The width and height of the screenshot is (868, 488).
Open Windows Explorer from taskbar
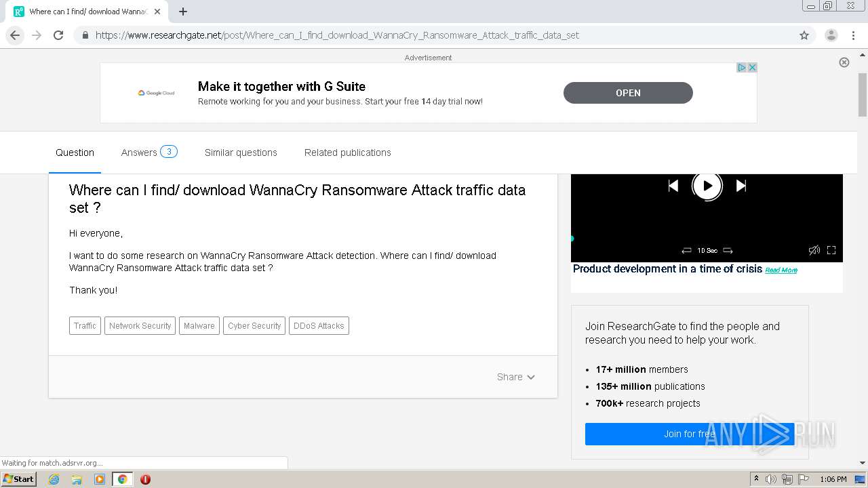pos(77,479)
